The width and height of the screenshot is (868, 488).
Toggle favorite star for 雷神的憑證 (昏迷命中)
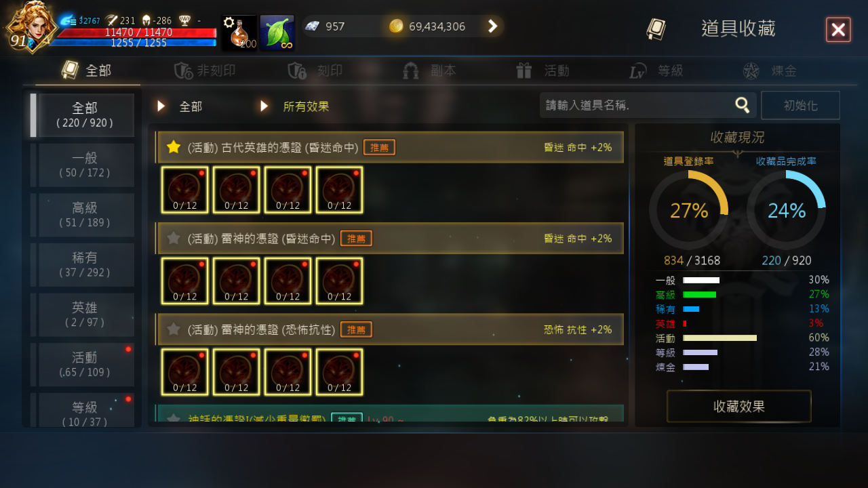pyautogui.click(x=174, y=238)
